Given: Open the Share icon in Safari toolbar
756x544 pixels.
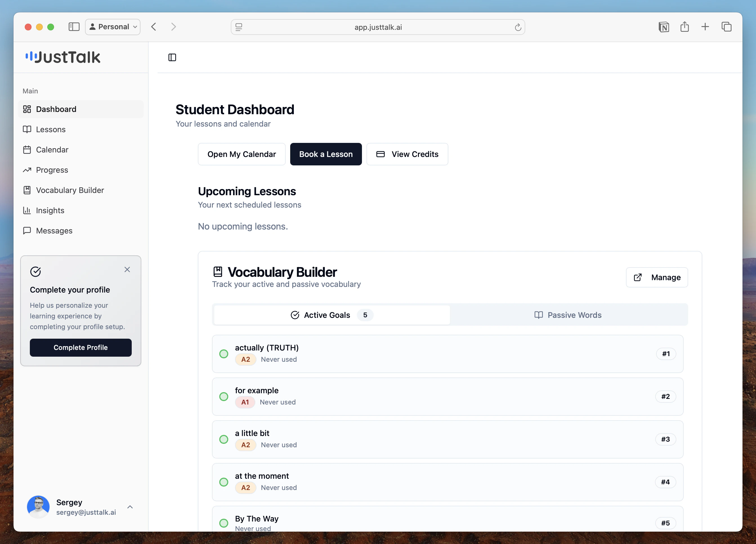Looking at the screenshot, I should click(684, 27).
